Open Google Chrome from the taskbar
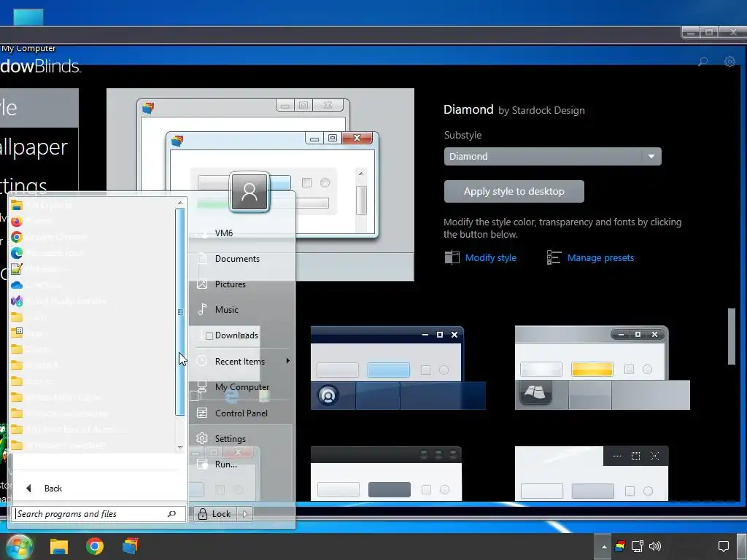The image size is (747, 560). (x=95, y=546)
